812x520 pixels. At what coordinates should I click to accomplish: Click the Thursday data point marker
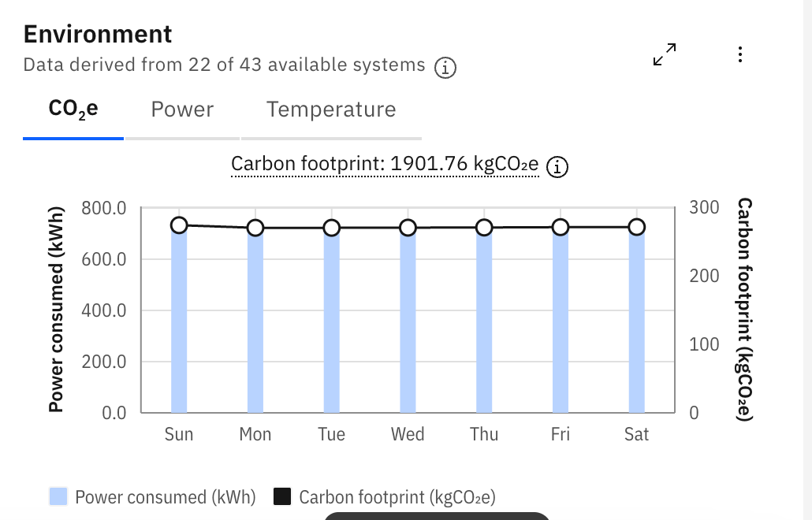[484, 228]
